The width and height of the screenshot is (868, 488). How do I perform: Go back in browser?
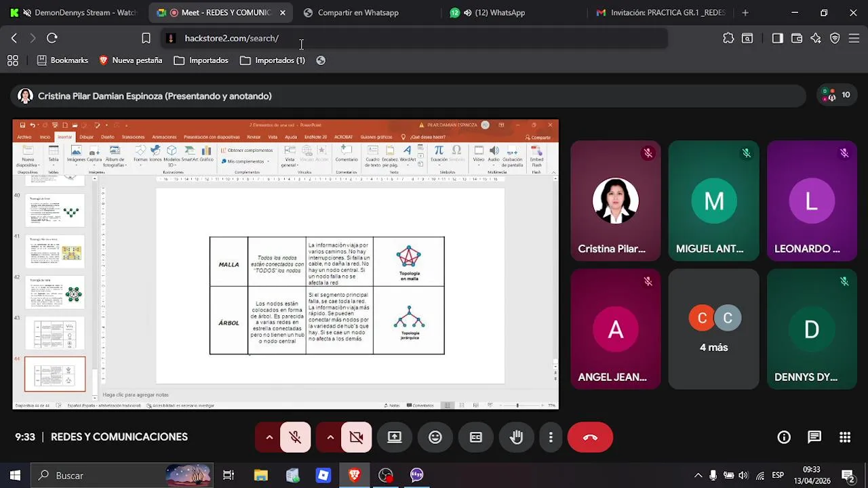pos(14,38)
